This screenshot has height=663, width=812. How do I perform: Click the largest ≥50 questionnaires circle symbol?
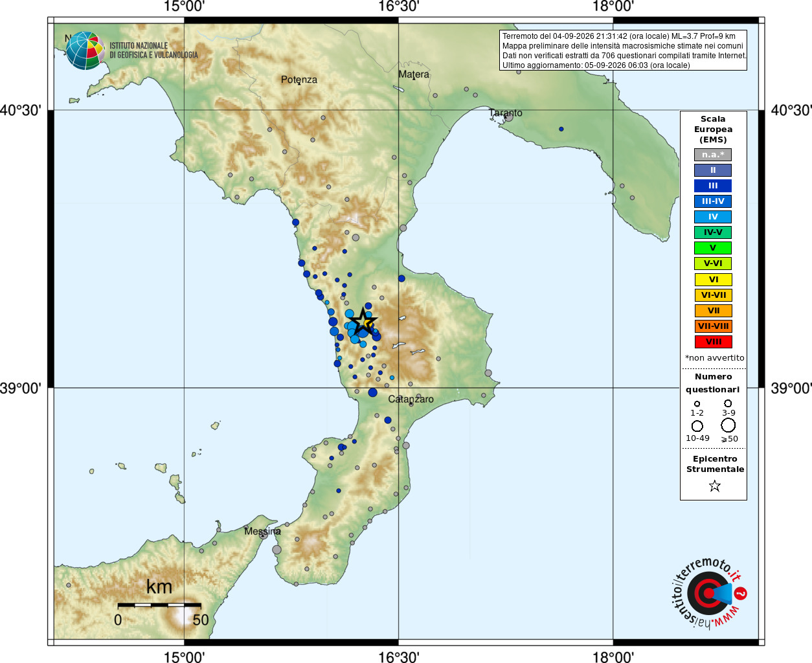coord(728,425)
